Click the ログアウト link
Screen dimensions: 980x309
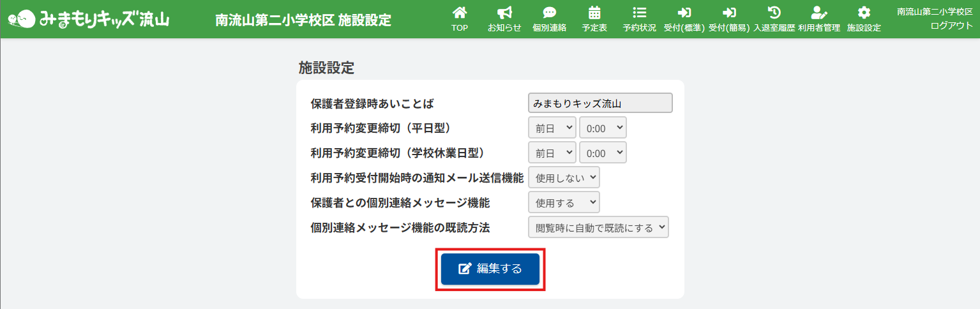pos(951,26)
